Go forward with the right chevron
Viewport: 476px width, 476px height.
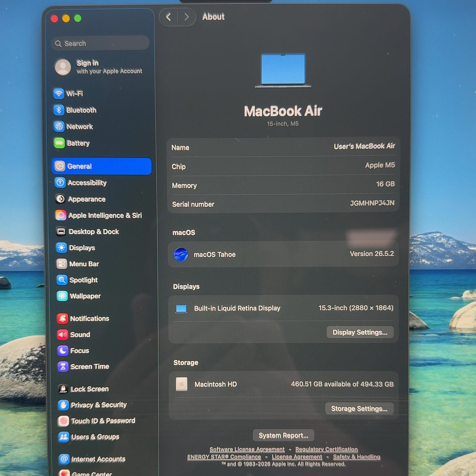pyautogui.click(x=186, y=17)
